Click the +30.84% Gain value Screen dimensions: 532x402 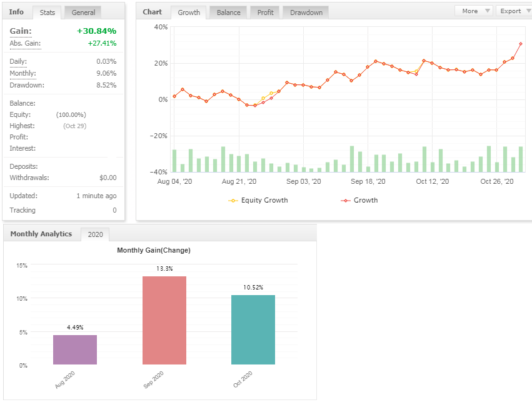tap(96, 31)
